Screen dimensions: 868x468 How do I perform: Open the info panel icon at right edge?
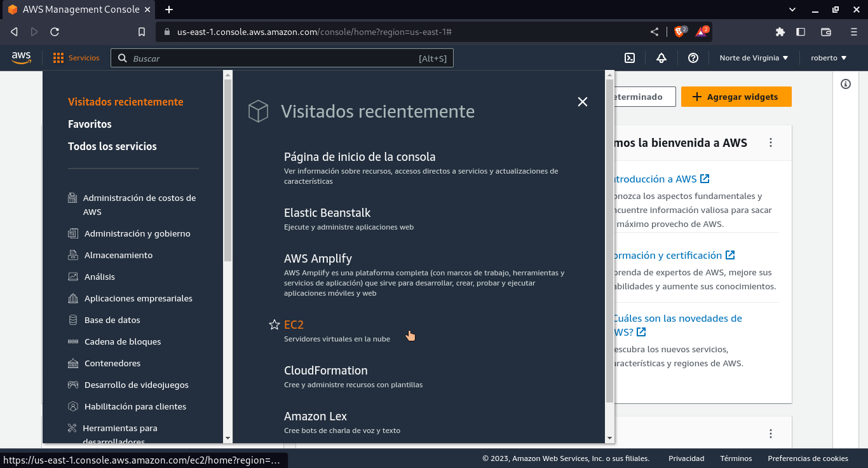click(x=846, y=84)
